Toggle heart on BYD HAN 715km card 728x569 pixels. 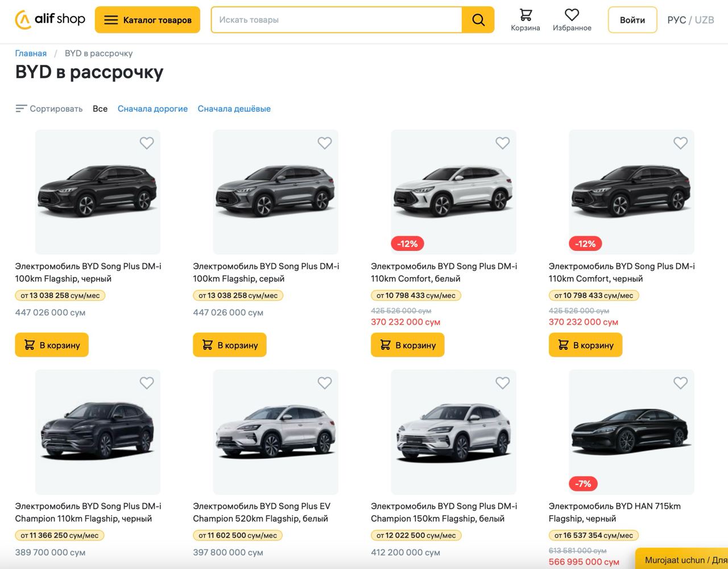[x=680, y=384]
